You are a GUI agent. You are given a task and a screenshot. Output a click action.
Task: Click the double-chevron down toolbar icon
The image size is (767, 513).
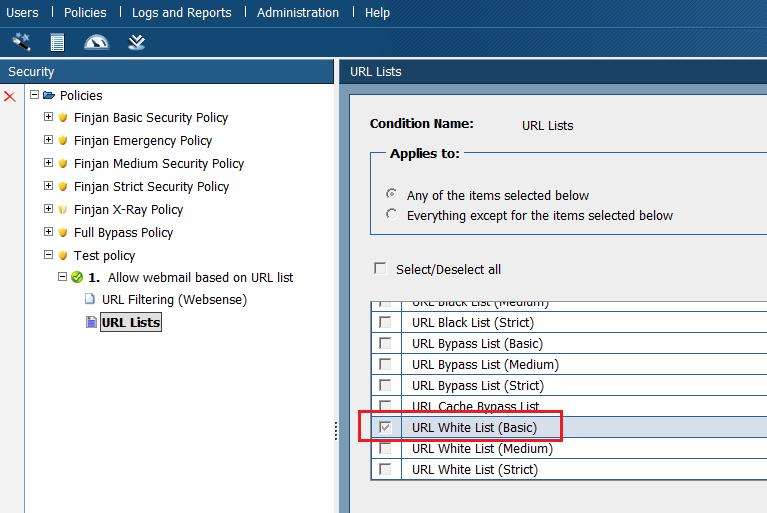[x=137, y=42]
